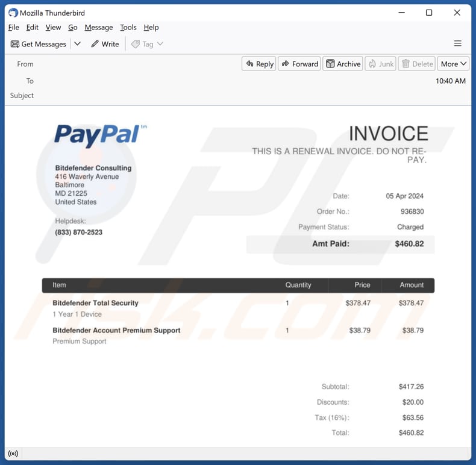Click the Discounts value $20.00
This screenshot has width=476, height=465.
413,402
